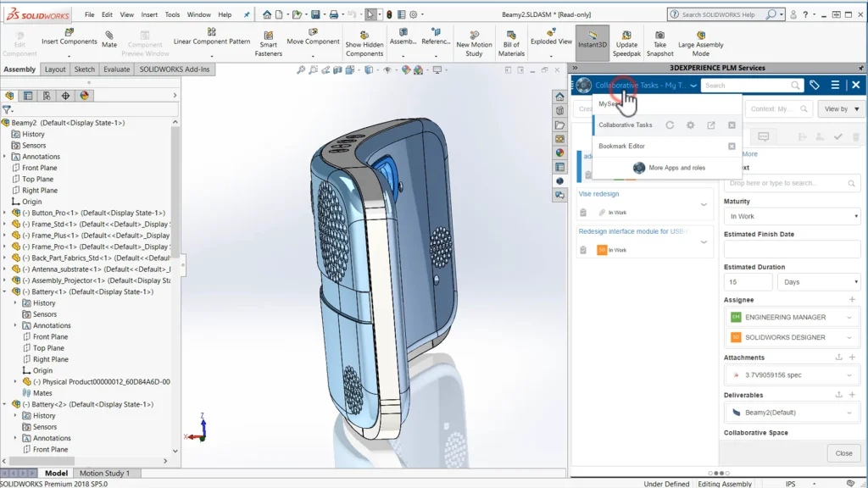Enable Instant3D mode
Image resolution: width=868 pixels, height=488 pixels.
593,41
